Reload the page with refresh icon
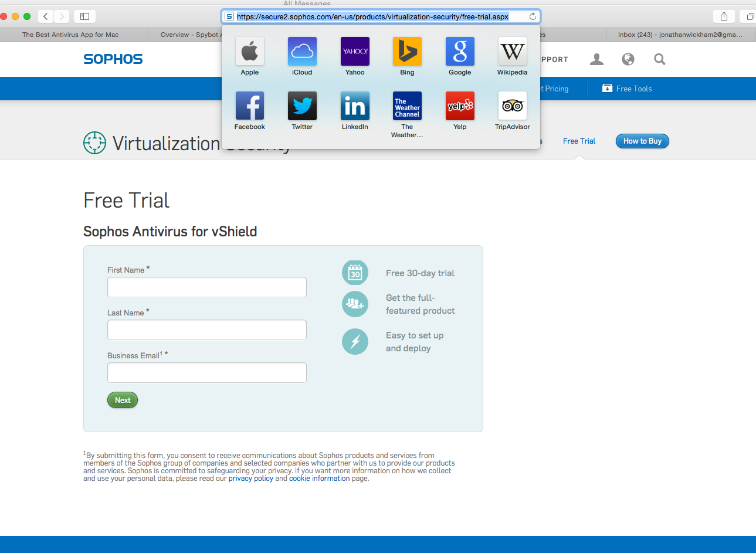Viewport: 756px width, 553px height. coord(533,16)
